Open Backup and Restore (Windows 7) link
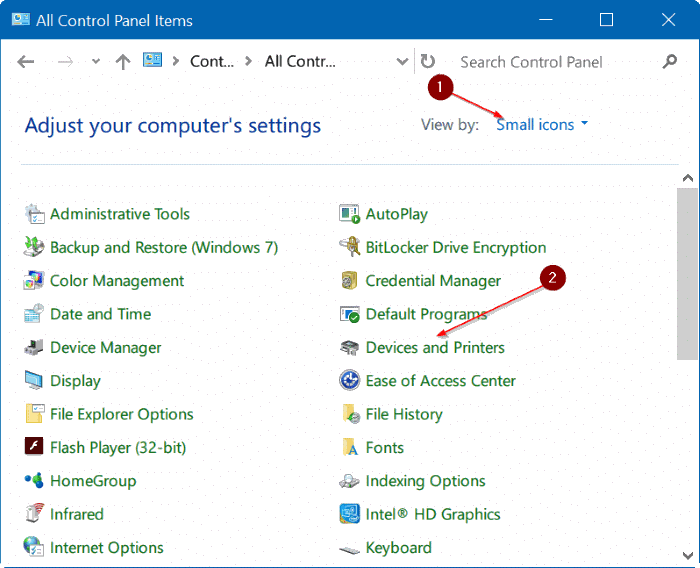This screenshot has width=700, height=568. click(164, 248)
